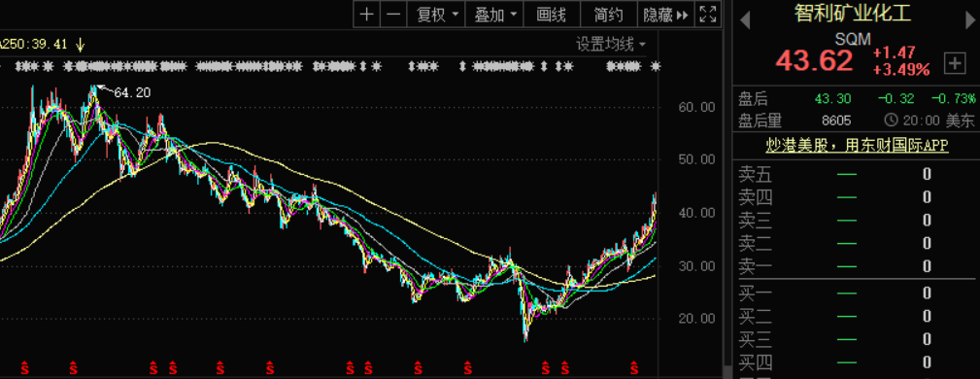Switch to 简约 simple view
The image size is (980, 379).
coord(608,14)
